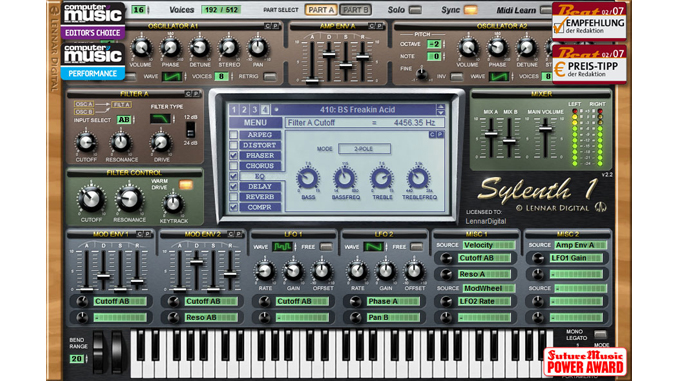Screen dimensions: 678x381
Task: Open the EQ Mode 2-POLE dropdown
Action: click(364, 149)
